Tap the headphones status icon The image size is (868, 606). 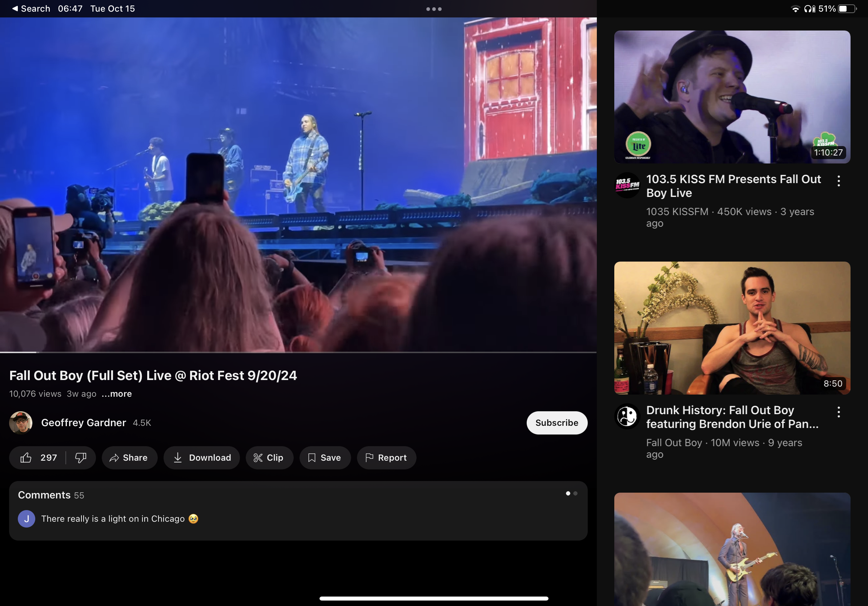click(809, 9)
